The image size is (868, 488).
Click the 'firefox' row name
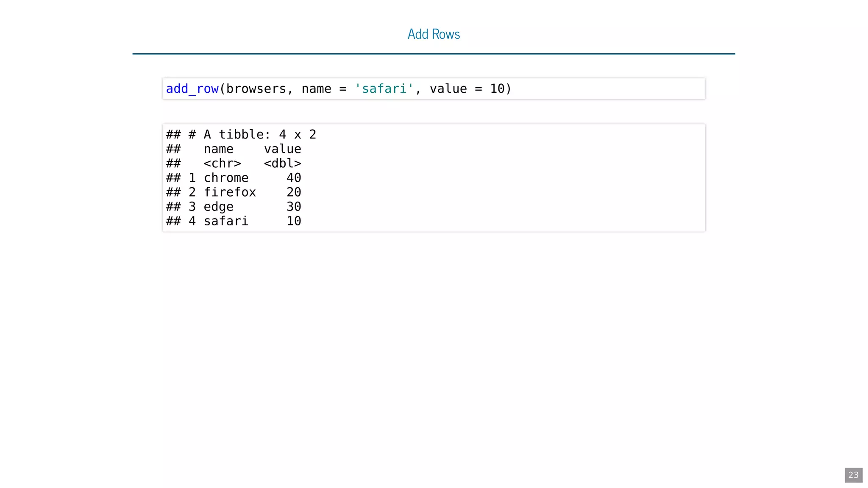(230, 192)
